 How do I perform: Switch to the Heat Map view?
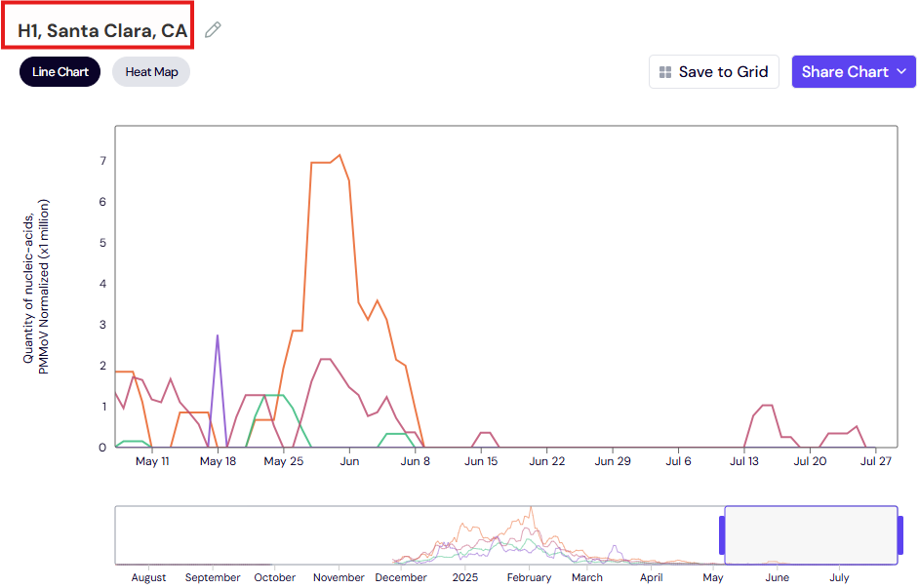[151, 72]
